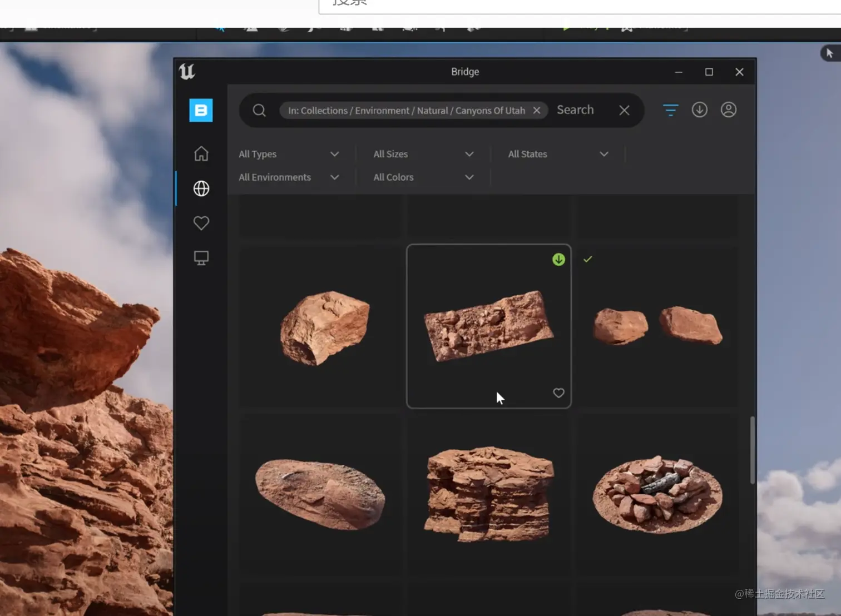841x616 pixels.
Task: Select the stone campfire ring thumbnail
Action: pyautogui.click(x=658, y=495)
